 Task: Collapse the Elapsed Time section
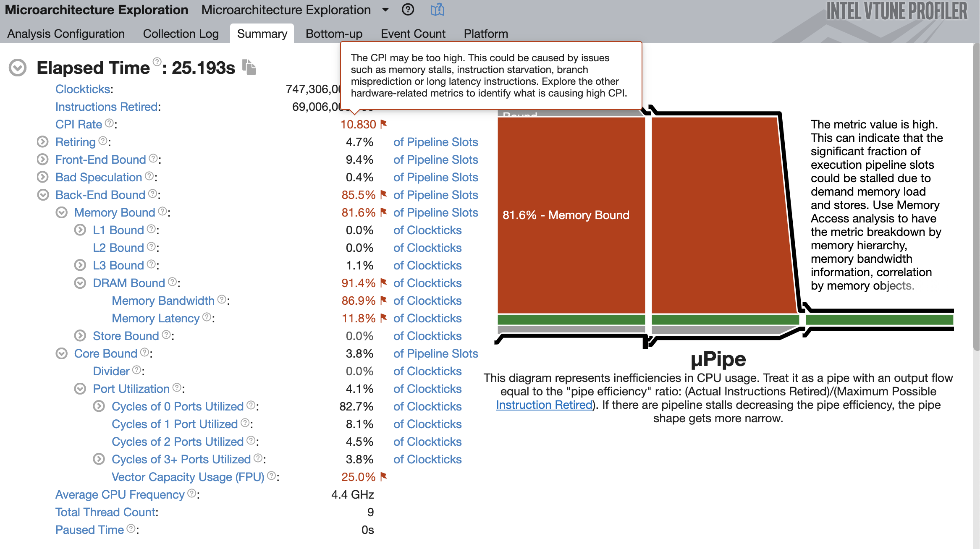[x=18, y=68]
